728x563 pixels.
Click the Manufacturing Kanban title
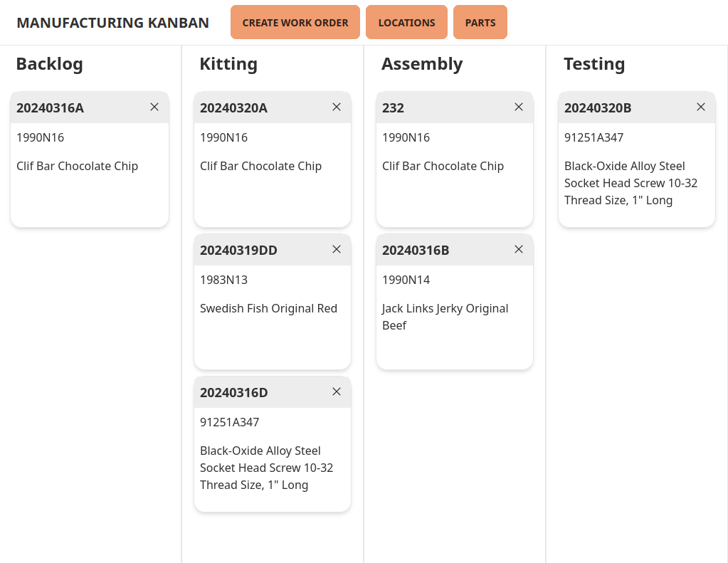[112, 22]
